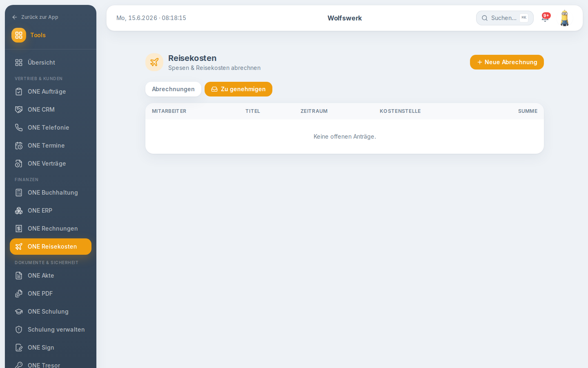Click the Keine offenen Anträge message

point(345,137)
